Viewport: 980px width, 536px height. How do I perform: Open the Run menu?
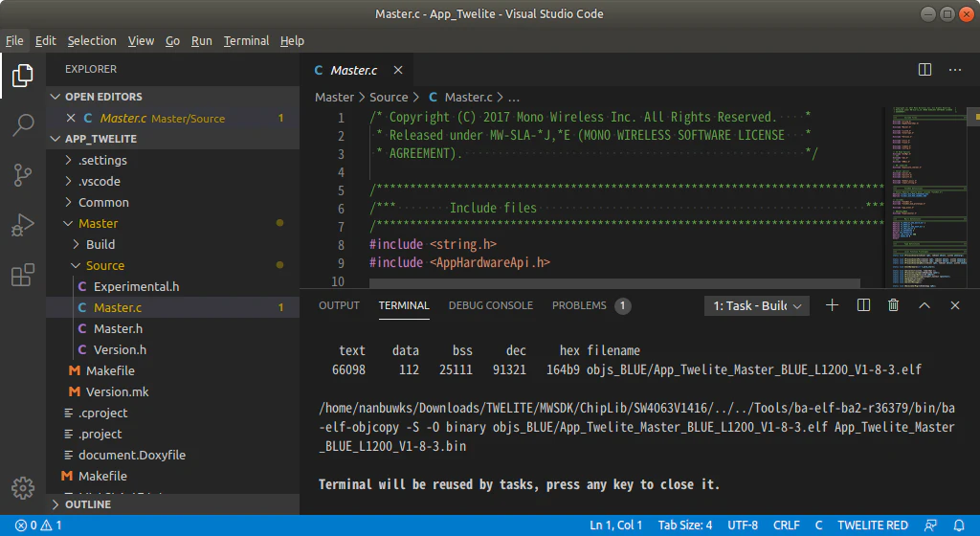click(201, 40)
